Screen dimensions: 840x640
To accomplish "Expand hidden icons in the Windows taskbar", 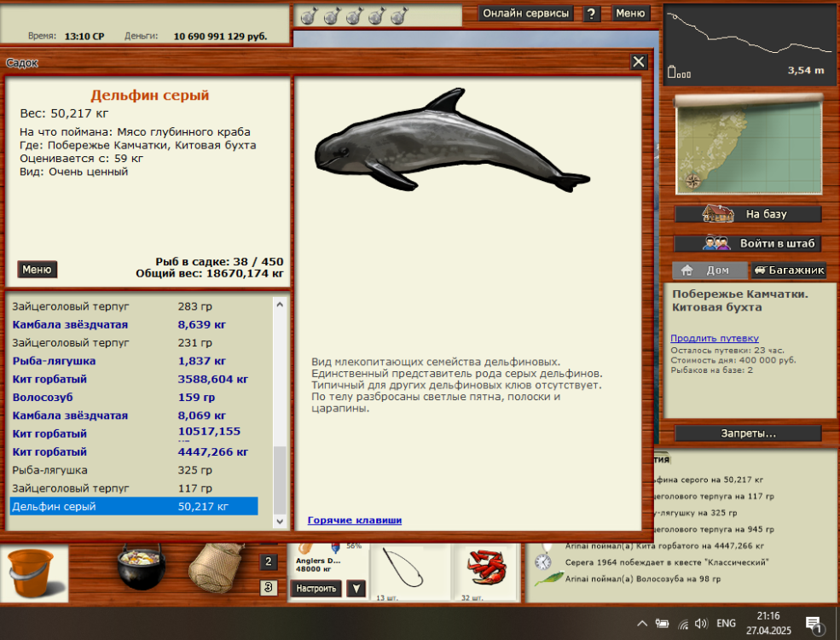I will (x=641, y=625).
